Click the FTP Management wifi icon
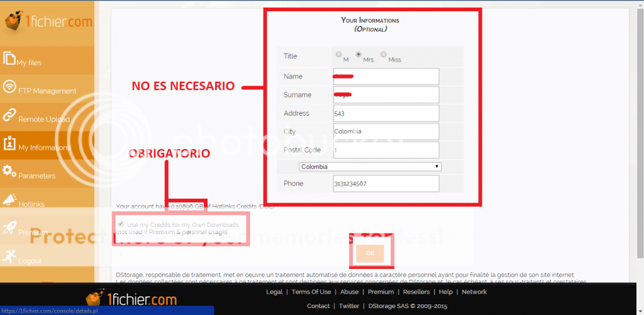 [9, 87]
